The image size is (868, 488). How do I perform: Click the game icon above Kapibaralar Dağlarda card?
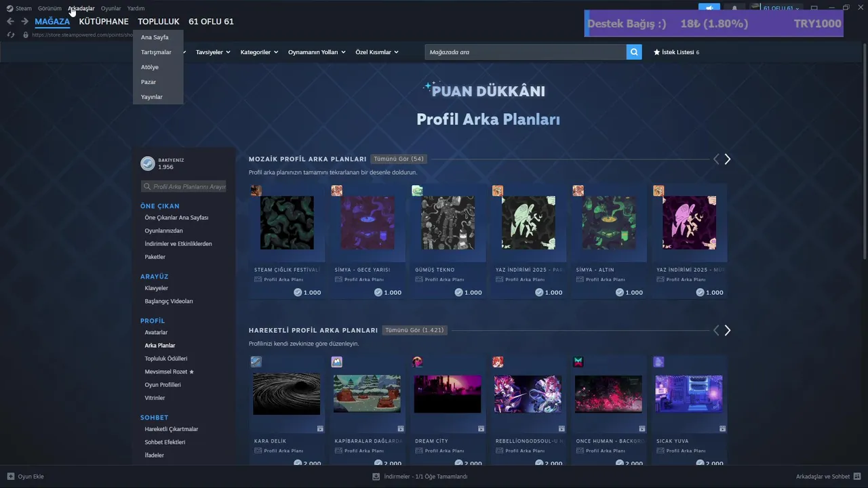point(336,362)
